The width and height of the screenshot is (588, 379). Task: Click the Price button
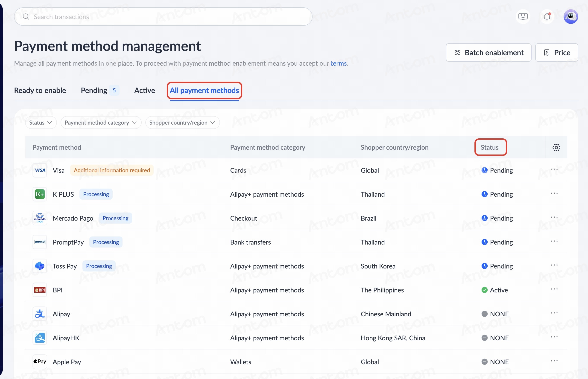[x=556, y=52]
